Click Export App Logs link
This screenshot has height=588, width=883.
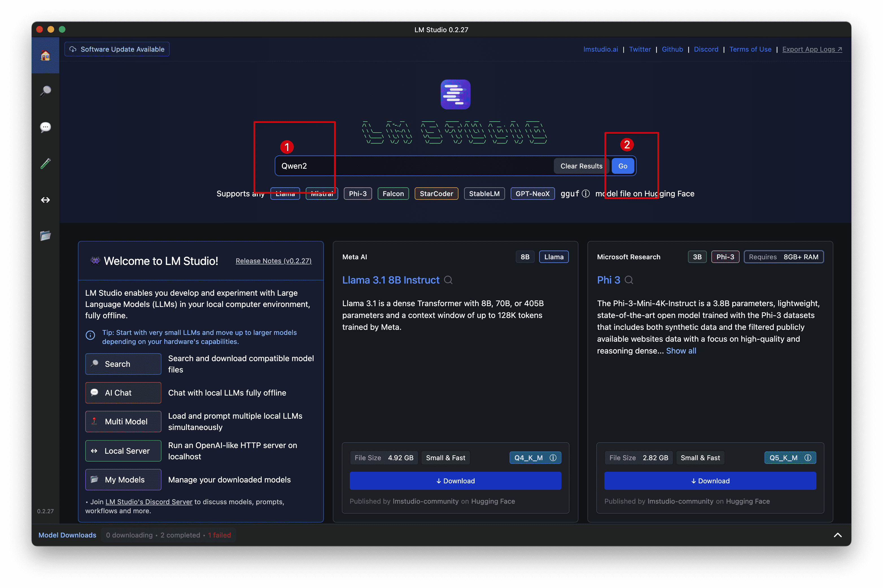812,49
